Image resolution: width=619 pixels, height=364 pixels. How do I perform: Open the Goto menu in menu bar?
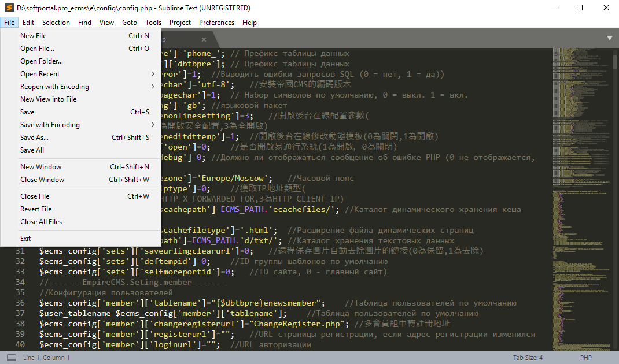130,23
